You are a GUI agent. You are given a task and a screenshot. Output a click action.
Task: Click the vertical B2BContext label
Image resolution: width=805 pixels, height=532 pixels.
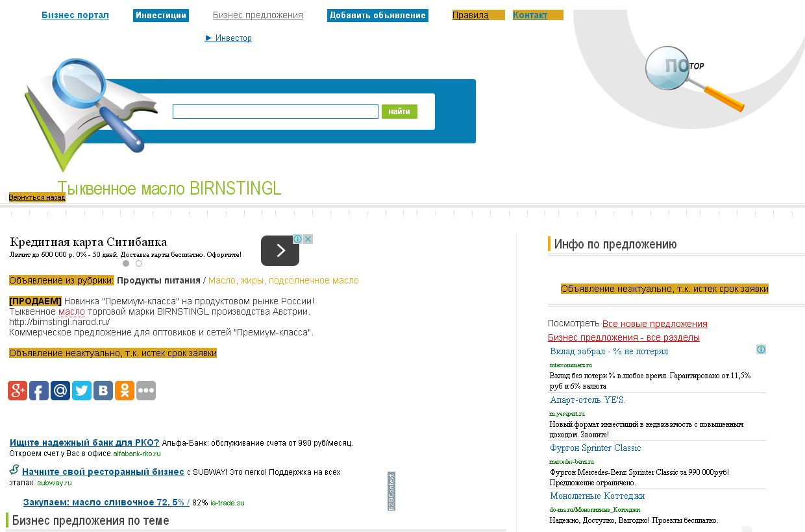(391, 491)
